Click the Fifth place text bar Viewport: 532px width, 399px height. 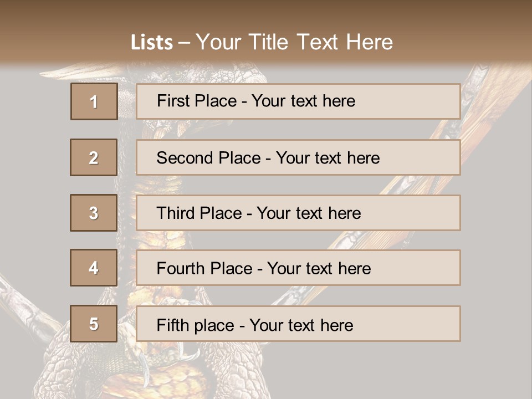point(298,323)
